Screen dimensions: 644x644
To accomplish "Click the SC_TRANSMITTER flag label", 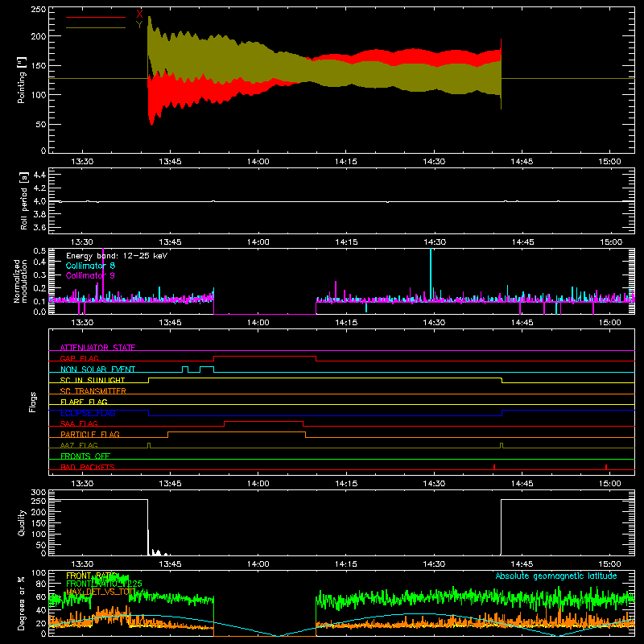I will click(x=93, y=390).
